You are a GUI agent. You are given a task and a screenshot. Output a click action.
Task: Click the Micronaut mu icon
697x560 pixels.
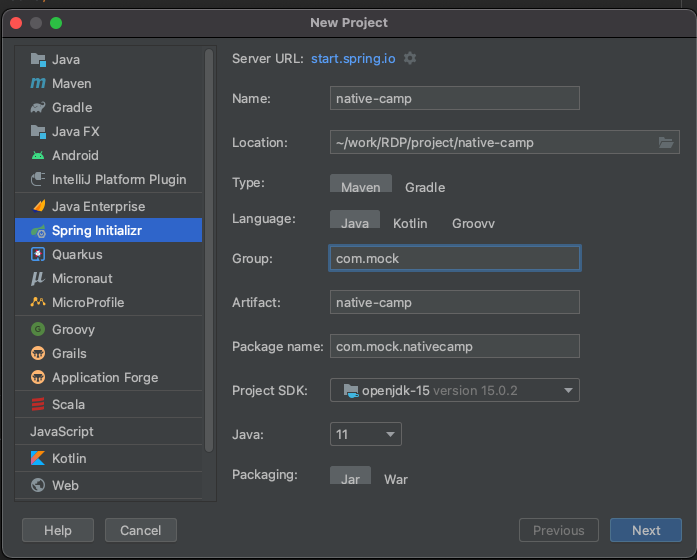(38, 278)
